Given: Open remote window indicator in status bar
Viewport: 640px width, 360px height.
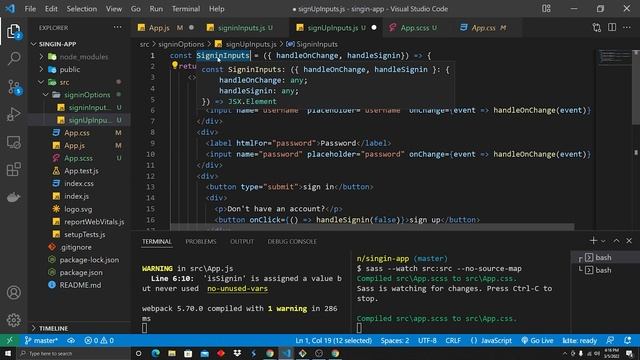Looking at the screenshot, I should [x=9, y=340].
